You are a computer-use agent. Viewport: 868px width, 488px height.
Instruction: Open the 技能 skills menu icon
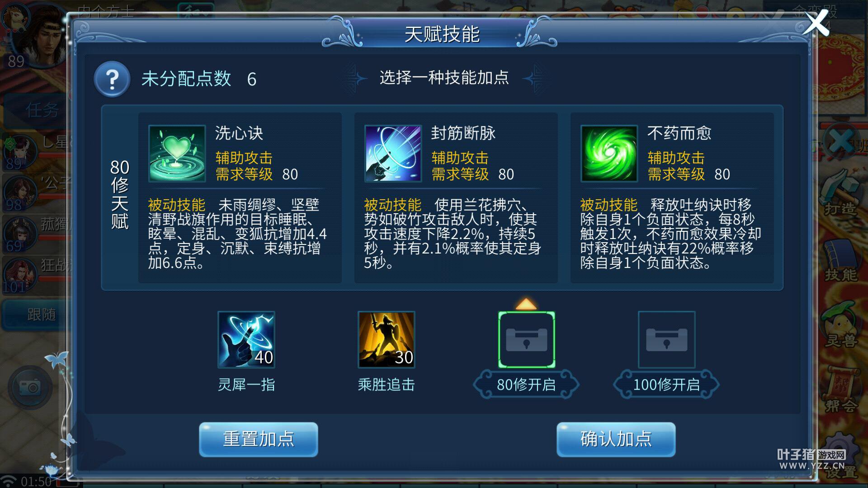coord(840,260)
